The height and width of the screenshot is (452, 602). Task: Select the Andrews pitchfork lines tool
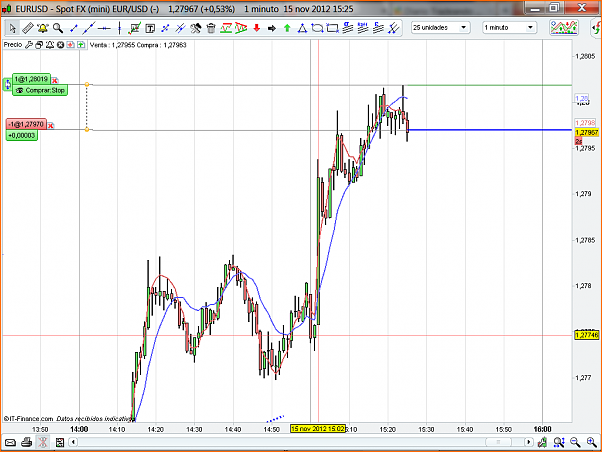click(x=394, y=28)
